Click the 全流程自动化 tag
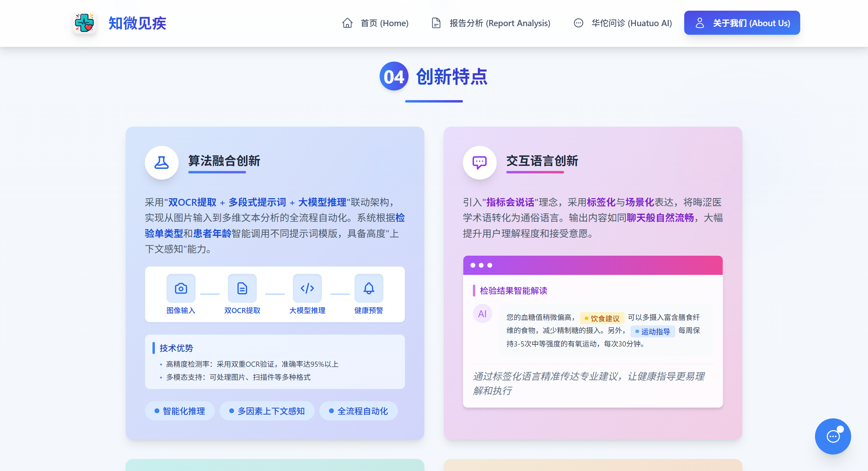 pos(359,411)
